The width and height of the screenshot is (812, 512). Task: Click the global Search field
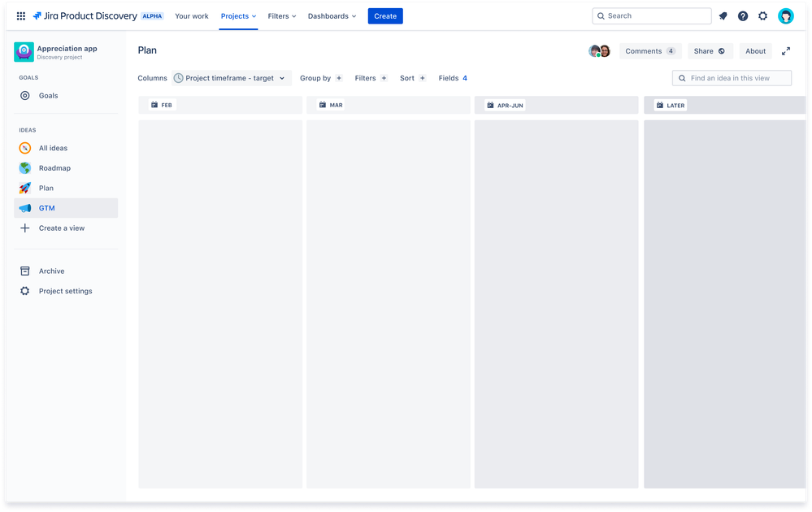point(651,16)
